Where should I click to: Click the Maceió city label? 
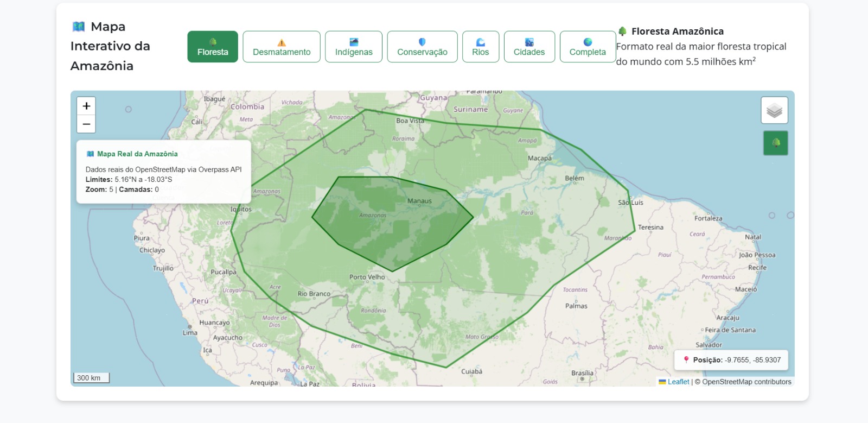pos(746,289)
